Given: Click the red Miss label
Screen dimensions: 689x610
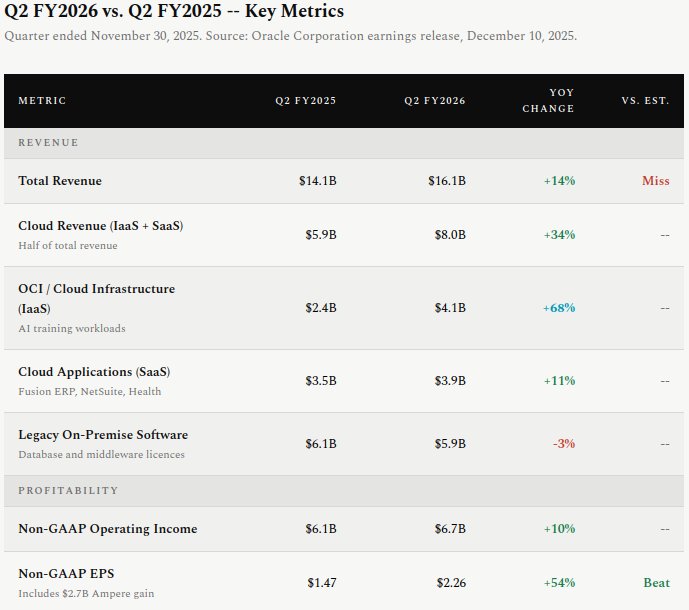Looking at the screenshot, I should (x=656, y=181).
